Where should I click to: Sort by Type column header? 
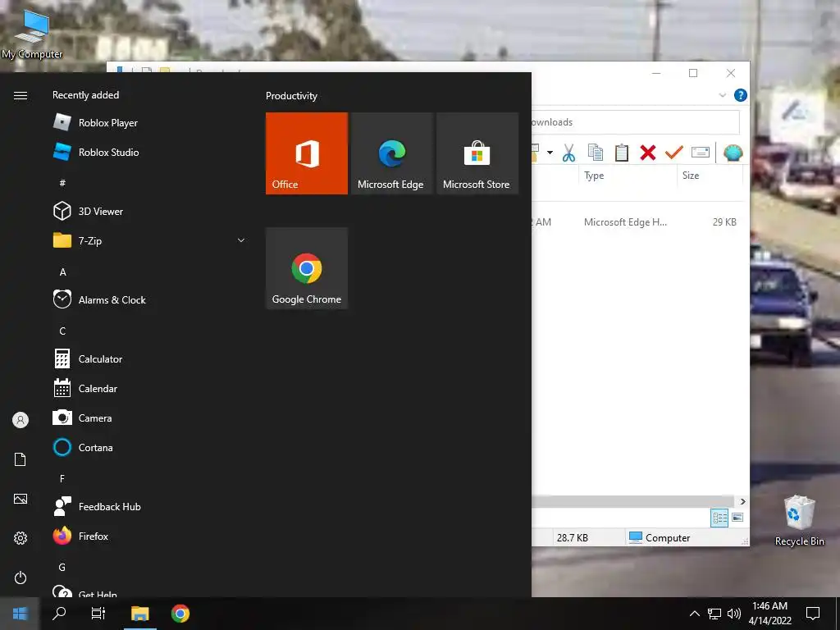click(628, 176)
